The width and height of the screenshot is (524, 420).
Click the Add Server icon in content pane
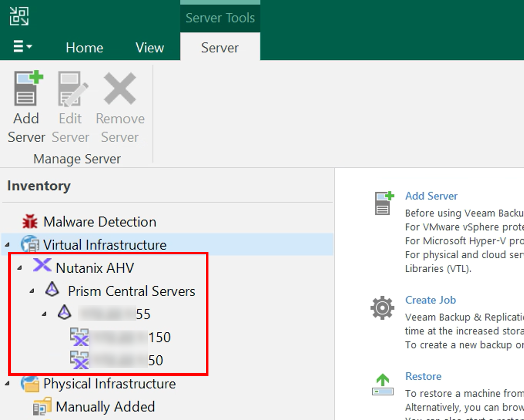point(384,203)
